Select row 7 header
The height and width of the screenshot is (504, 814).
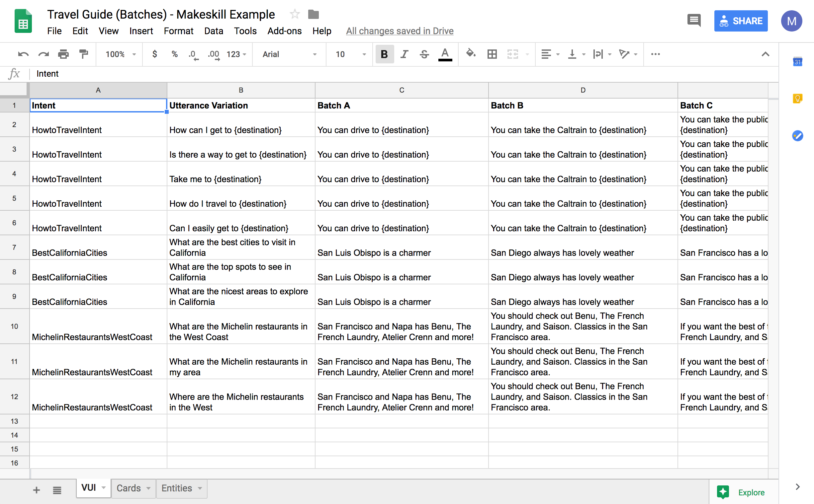[x=14, y=247]
